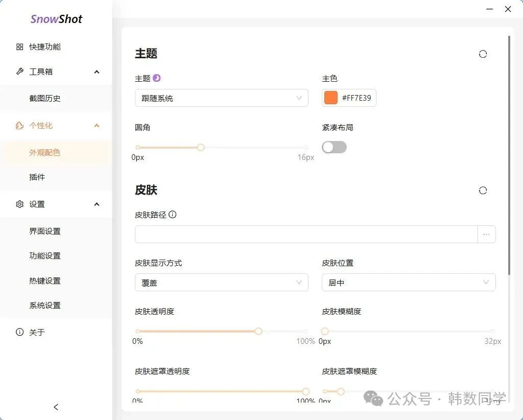Screen dimensions: 523x420
Task: Open the 主色 color picker swatch
Action: pos(331,98)
